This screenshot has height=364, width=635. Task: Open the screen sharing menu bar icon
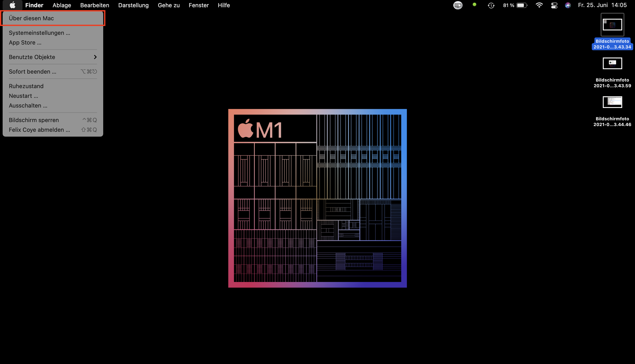point(458,5)
